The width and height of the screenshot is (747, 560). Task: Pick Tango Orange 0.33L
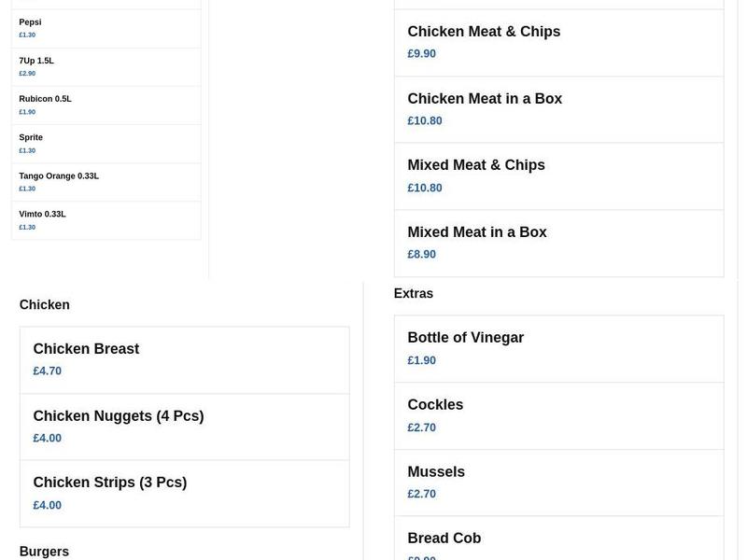106,181
